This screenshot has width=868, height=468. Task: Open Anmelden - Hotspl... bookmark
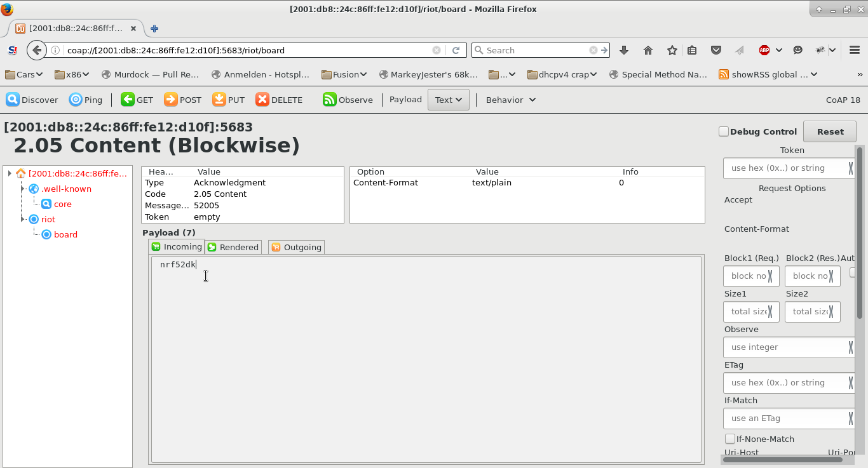pyautogui.click(x=261, y=74)
